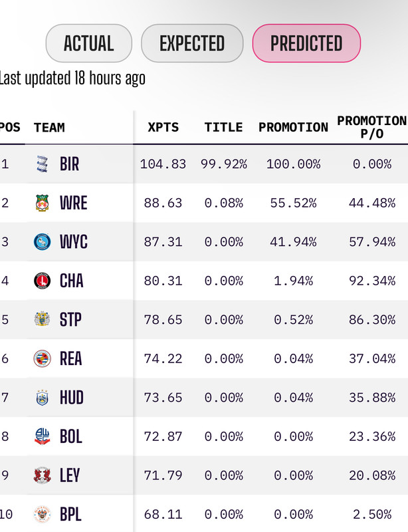Switch to the EXPECTED table view
The height and width of the screenshot is (532, 408).
pyautogui.click(x=192, y=43)
